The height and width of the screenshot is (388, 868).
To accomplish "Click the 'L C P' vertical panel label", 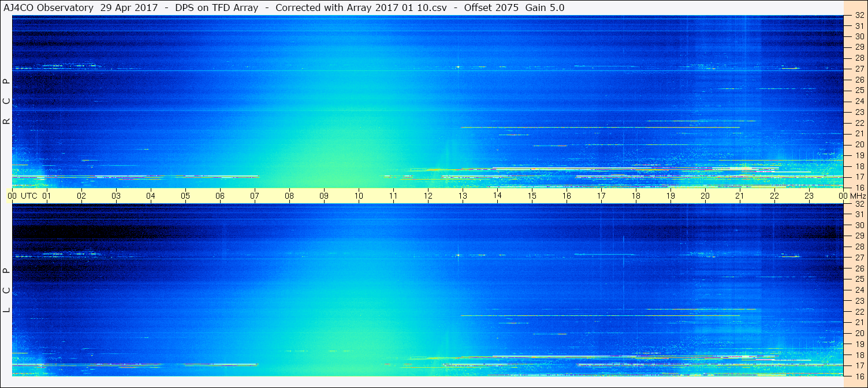I will pyautogui.click(x=6, y=290).
